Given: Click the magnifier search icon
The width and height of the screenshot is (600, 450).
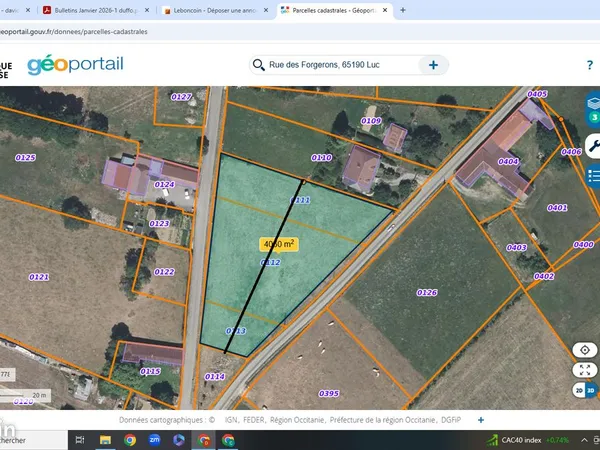Looking at the screenshot, I should pos(259,65).
